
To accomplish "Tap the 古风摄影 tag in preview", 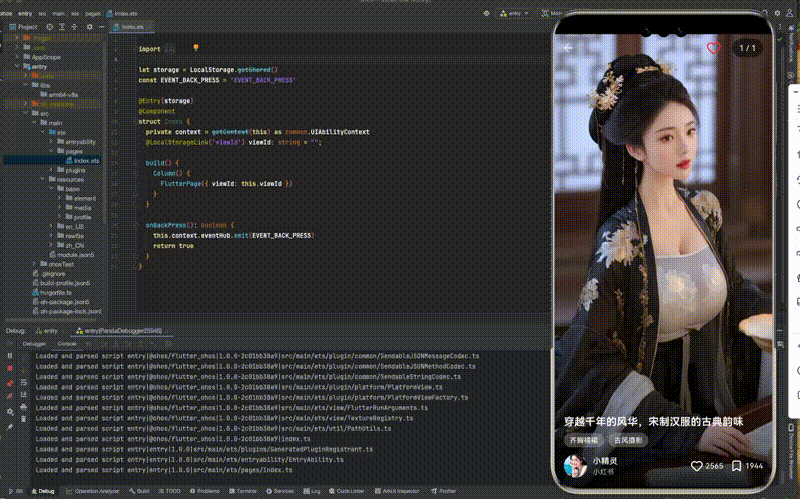I will tap(628, 440).
